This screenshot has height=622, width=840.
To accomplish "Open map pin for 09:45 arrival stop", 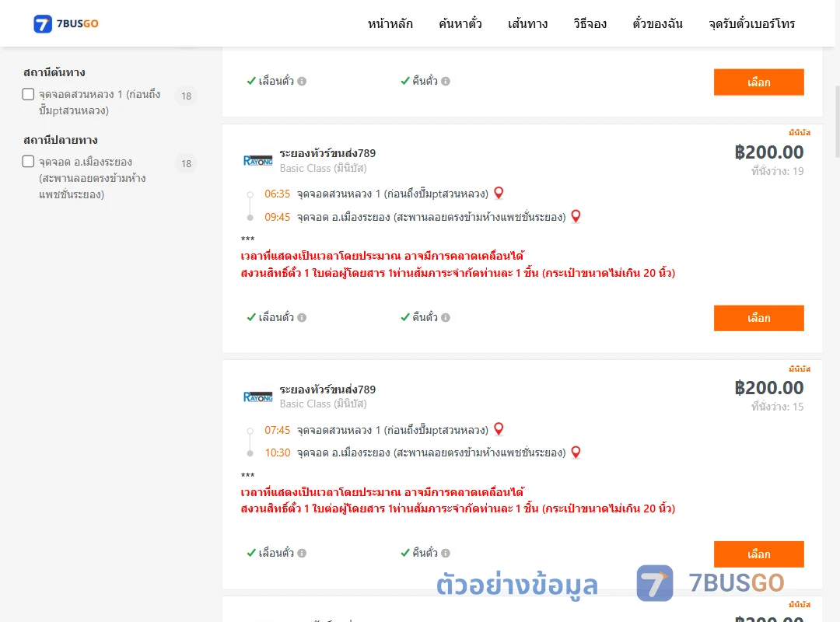I will coord(576,216).
